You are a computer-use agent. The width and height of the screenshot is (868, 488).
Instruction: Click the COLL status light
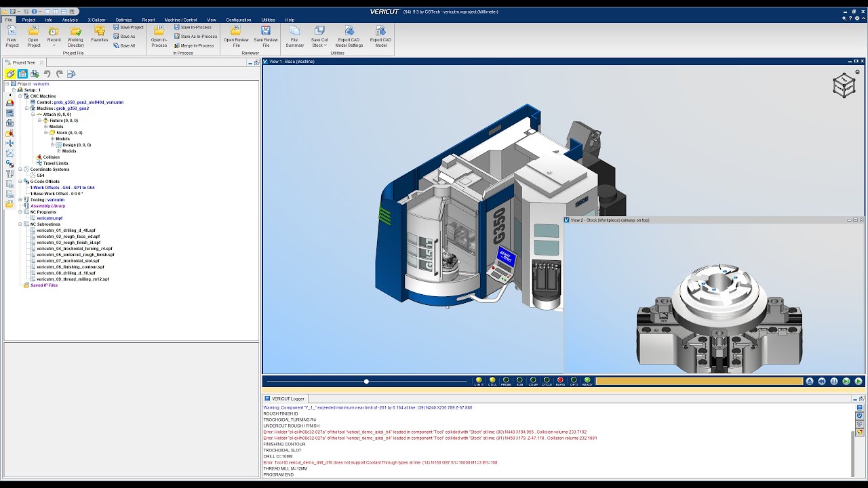(492, 381)
